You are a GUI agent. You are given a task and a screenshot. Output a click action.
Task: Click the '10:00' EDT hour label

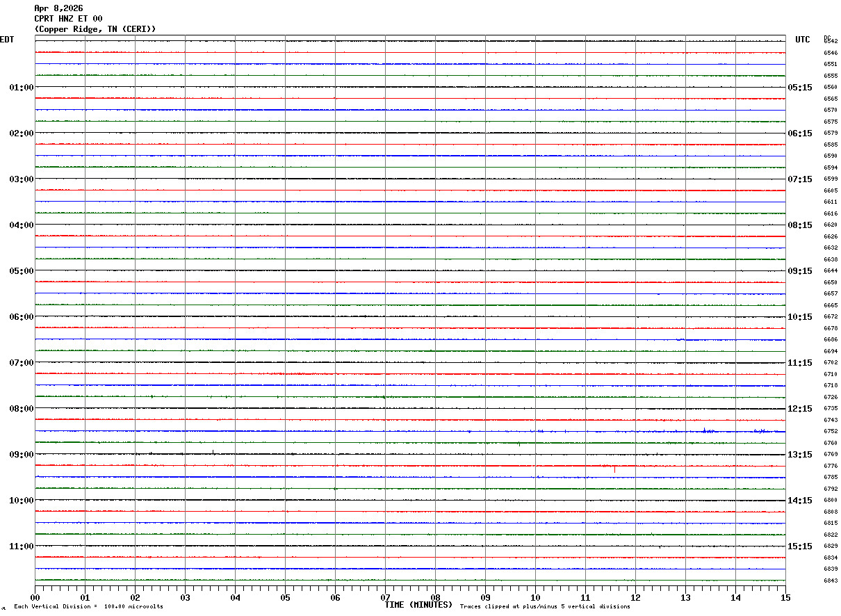[21, 501]
